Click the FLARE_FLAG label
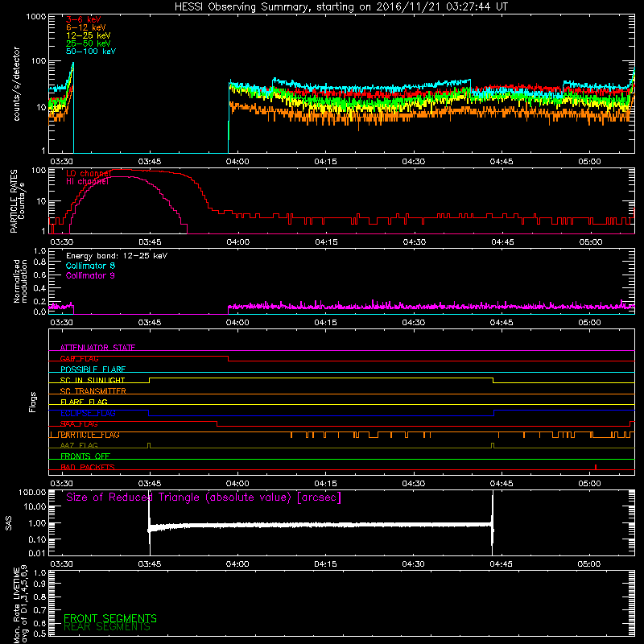This screenshot has height=644, width=644. click(84, 402)
